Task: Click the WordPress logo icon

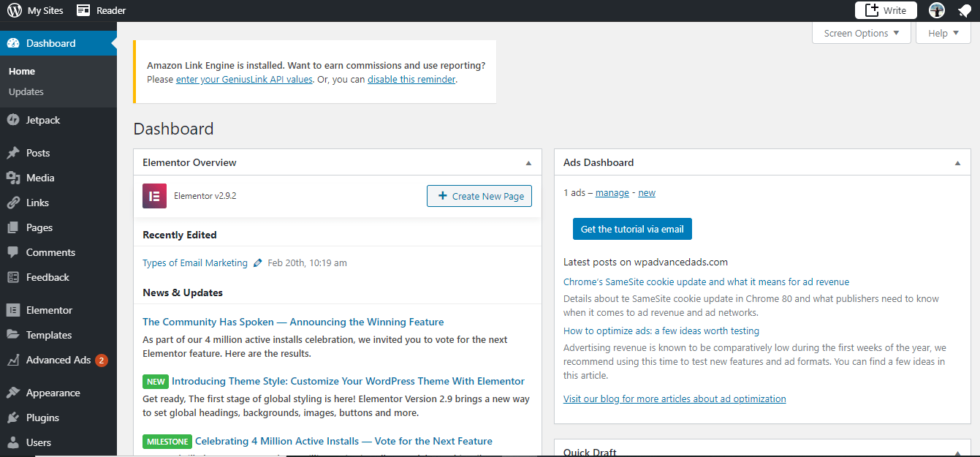Action: (15, 10)
